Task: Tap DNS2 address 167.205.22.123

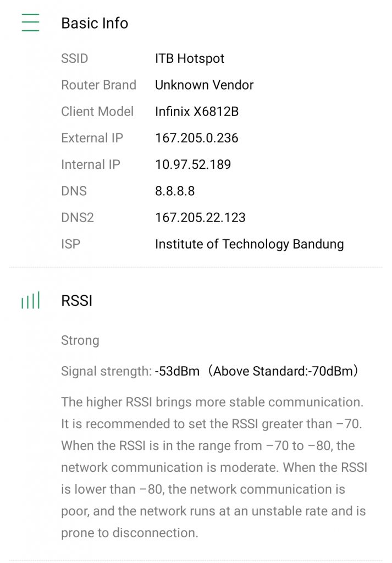Action: tap(200, 218)
